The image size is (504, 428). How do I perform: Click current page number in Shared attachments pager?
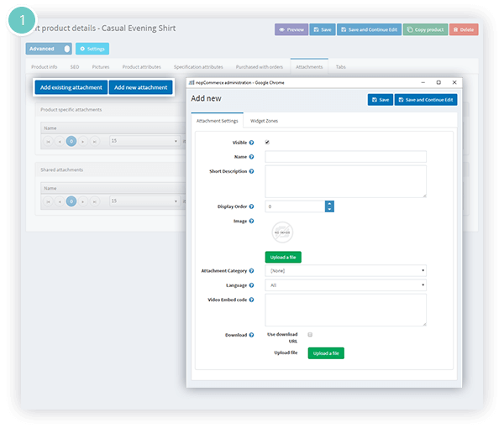tap(71, 201)
